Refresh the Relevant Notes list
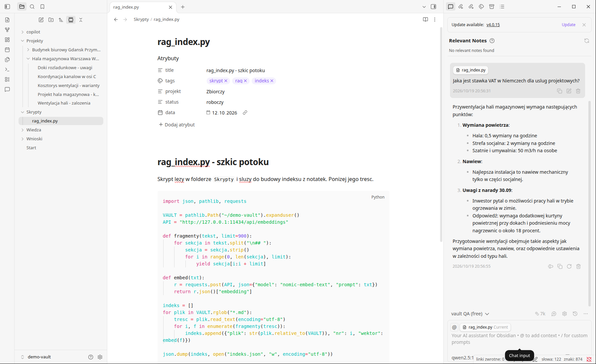Viewport: 596px width, 364px height. pos(587,41)
